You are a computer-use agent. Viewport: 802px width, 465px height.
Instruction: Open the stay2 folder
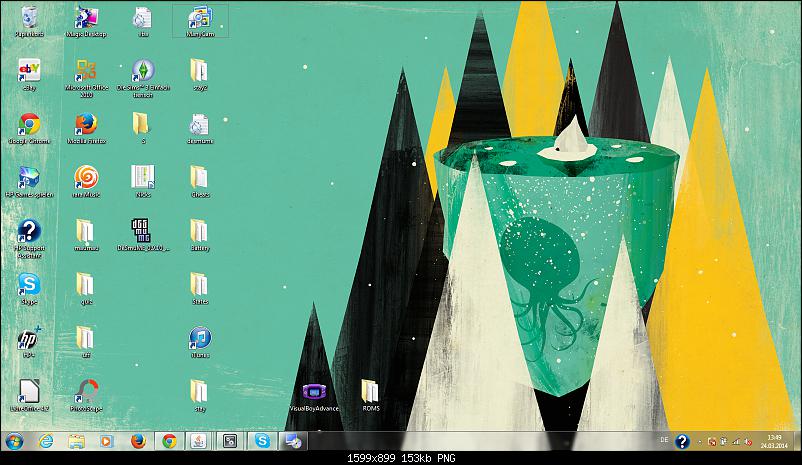tap(200, 75)
